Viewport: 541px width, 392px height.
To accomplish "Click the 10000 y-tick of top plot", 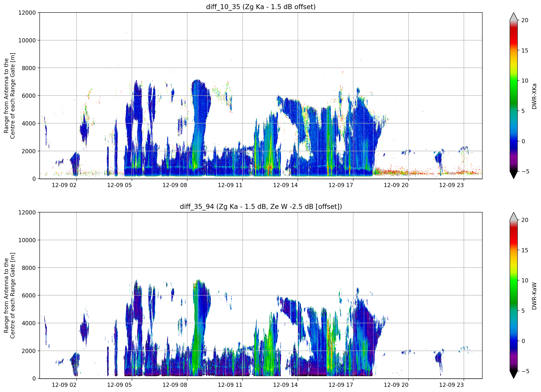I will tap(27, 41).
